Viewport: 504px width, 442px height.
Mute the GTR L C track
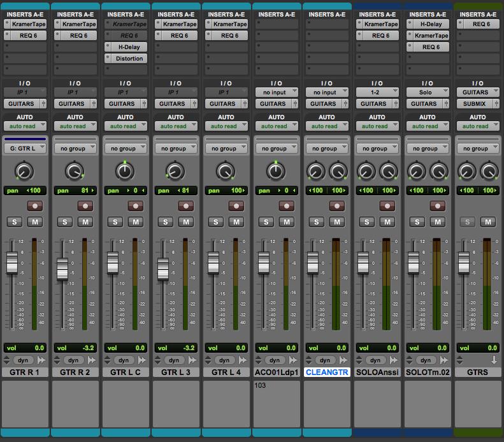(x=135, y=222)
